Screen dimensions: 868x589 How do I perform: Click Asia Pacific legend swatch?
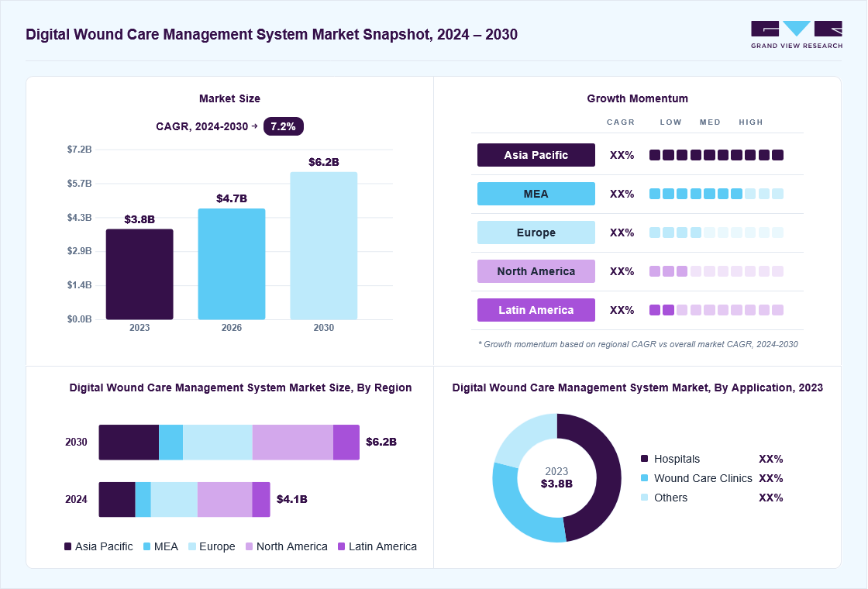click(68, 546)
